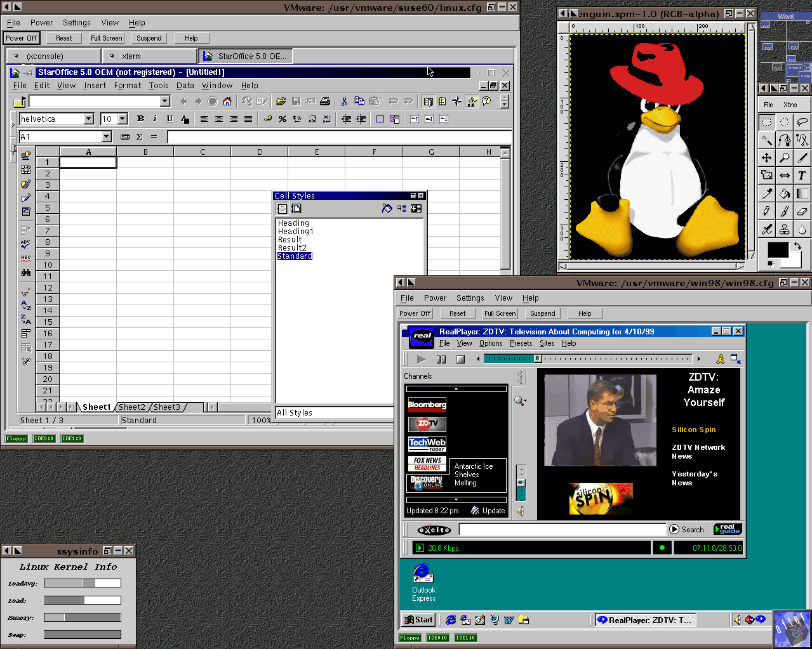
Task: Select the Clone stamp tool
Action: [785, 229]
